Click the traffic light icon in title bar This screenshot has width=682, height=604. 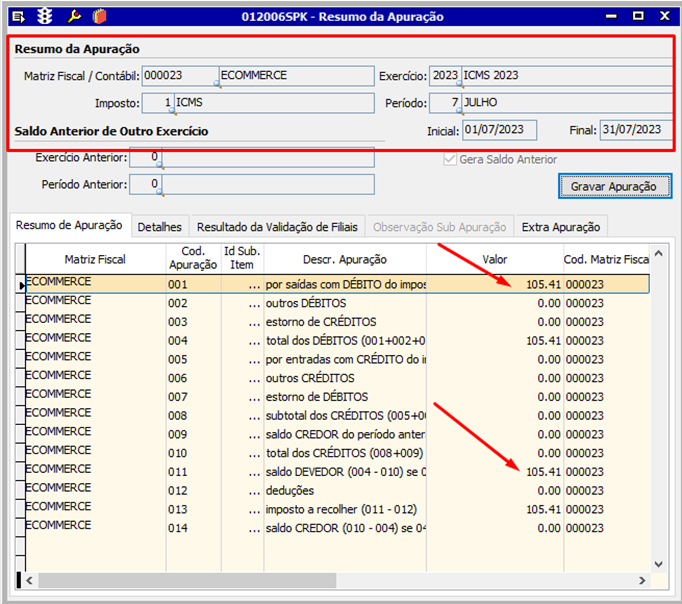44,16
